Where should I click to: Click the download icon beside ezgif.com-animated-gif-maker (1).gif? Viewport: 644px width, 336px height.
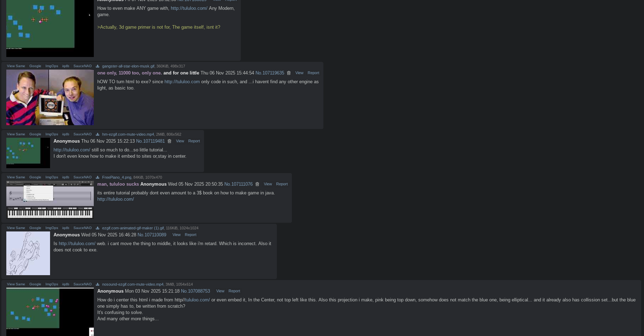click(x=97, y=228)
